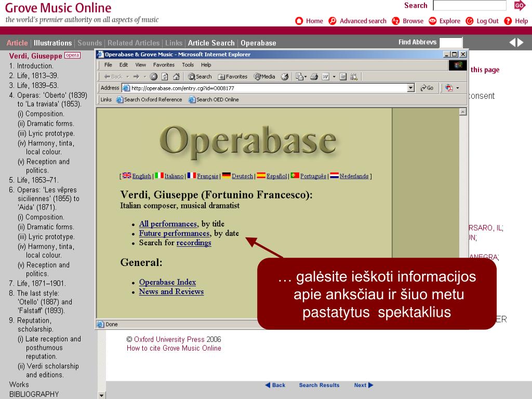Click the History clock icon in IE toolbar
This screenshot has height=399, width=532.
pyautogui.click(x=285, y=77)
